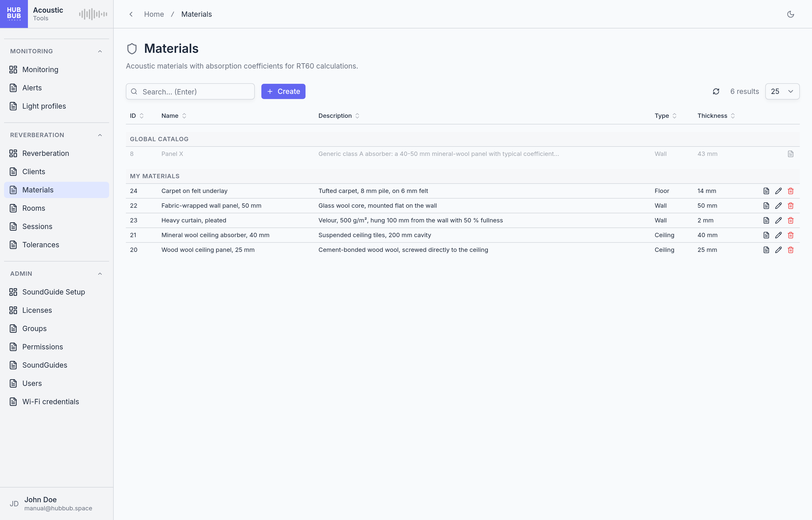This screenshot has width=812, height=520.
Task: Open SoundGuide Setup in the sidebar
Action: pyautogui.click(x=57, y=292)
